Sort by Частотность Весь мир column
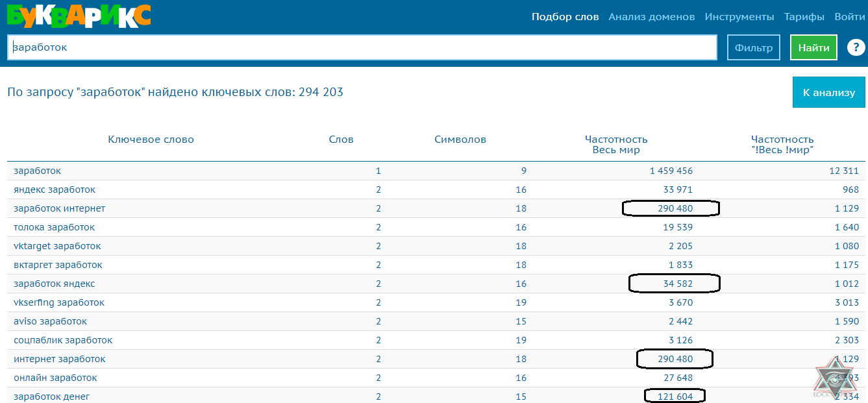Image resolution: width=868 pixels, height=403 pixels. coord(616,145)
